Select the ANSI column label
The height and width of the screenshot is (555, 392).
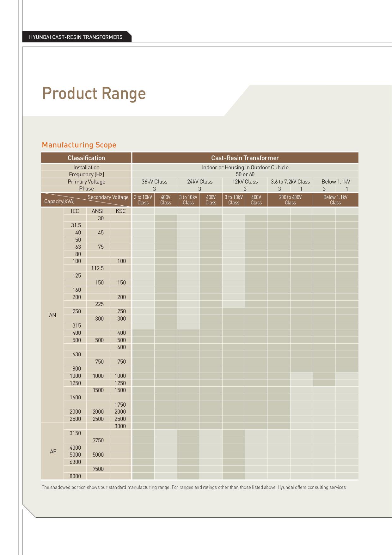(98, 211)
